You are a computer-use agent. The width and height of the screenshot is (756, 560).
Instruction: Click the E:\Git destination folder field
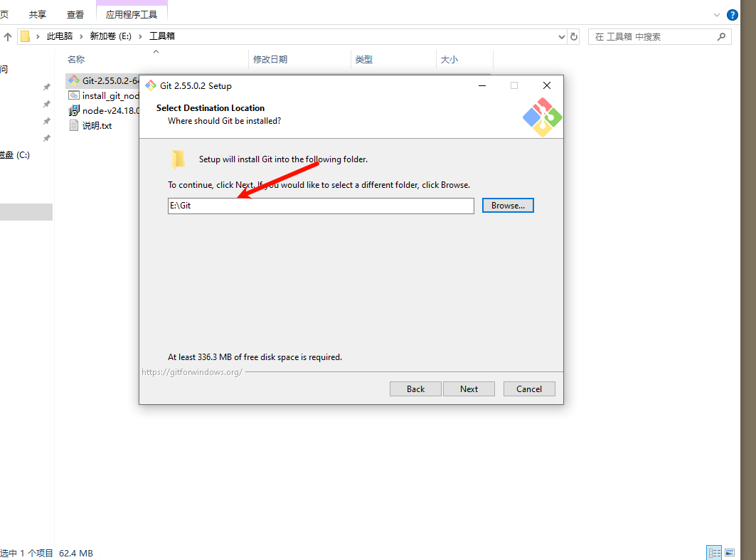click(321, 206)
